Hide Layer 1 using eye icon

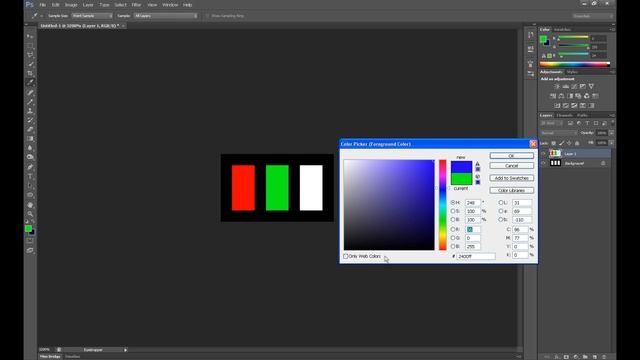[x=543, y=154]
